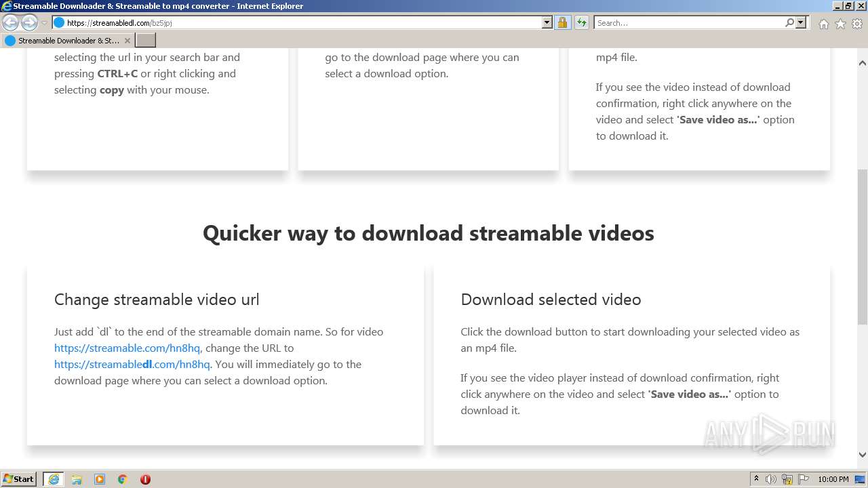Close the Streamable Downloader tab
This screenshot has height=488, width=868.
[x=127, y=41]
